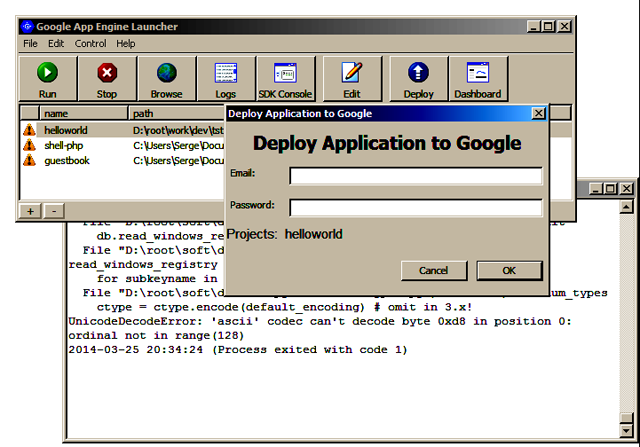Image resolution: width=640 pixels, height=447 pixels.
Task: Close the Google App Engine Launcher window
Action: tap(564, 27)
